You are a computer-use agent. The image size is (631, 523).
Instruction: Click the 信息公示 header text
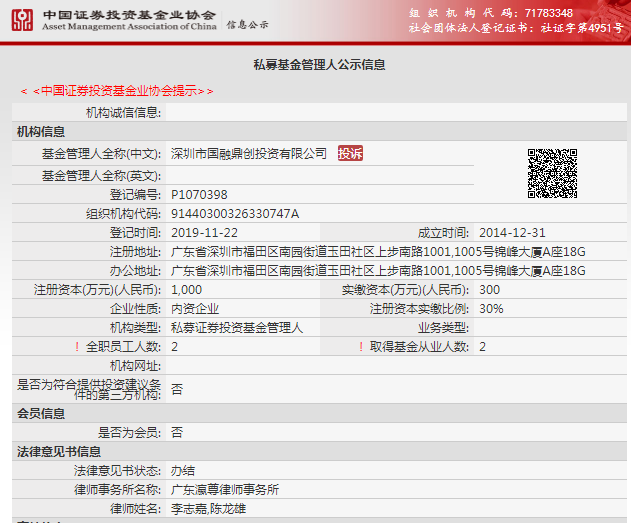[247, 25]
